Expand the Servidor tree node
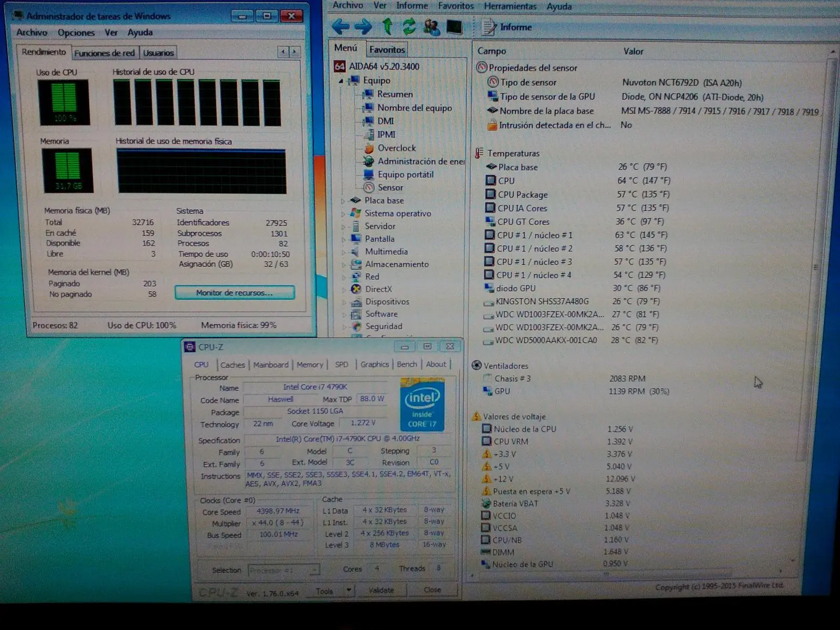Image resolution: width=840 pixels, height=630 pixels. click(343, 226)
